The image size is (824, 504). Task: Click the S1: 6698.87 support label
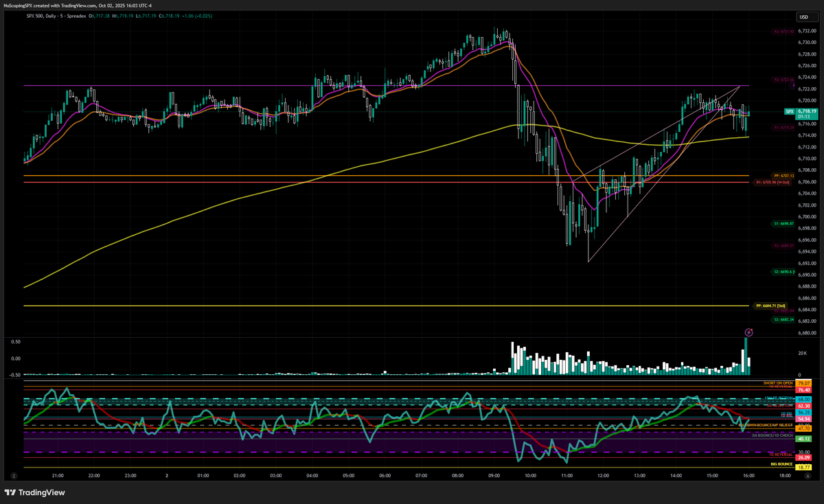click(783, 224)
